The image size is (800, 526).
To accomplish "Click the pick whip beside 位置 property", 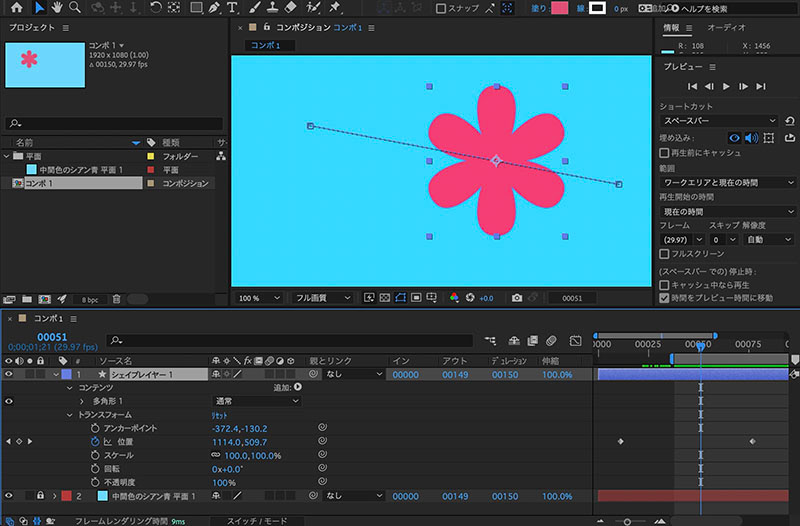I will point(322,441).
